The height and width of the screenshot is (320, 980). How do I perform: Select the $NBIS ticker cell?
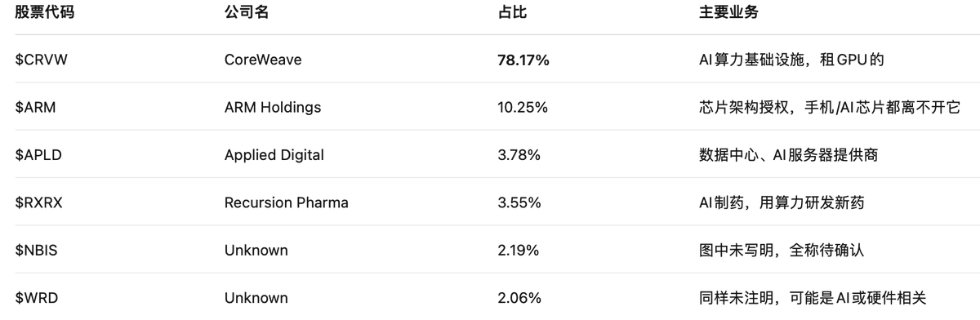pyautogui.click(x=38, y=250)
